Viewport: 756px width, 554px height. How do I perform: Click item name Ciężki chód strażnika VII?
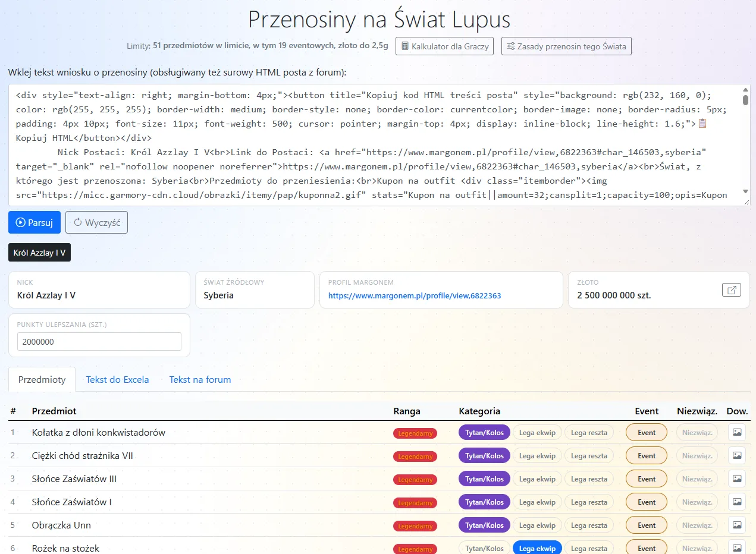coord(83,455)
